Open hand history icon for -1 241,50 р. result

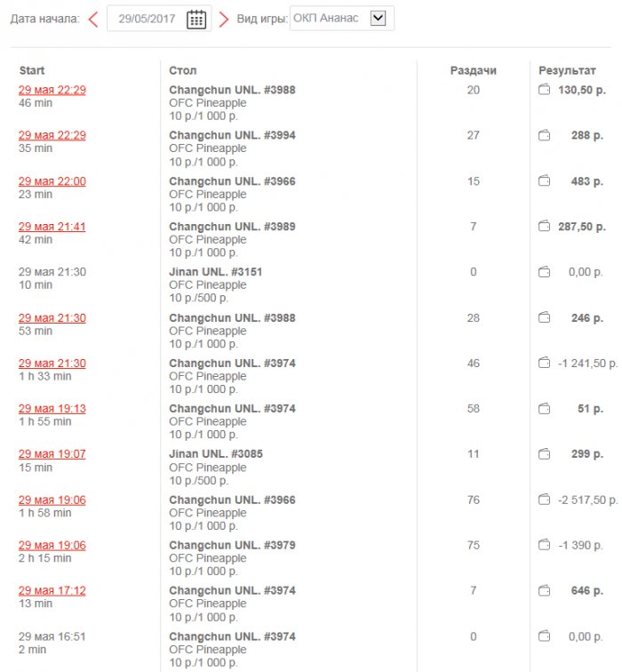[x=545, y=363]
